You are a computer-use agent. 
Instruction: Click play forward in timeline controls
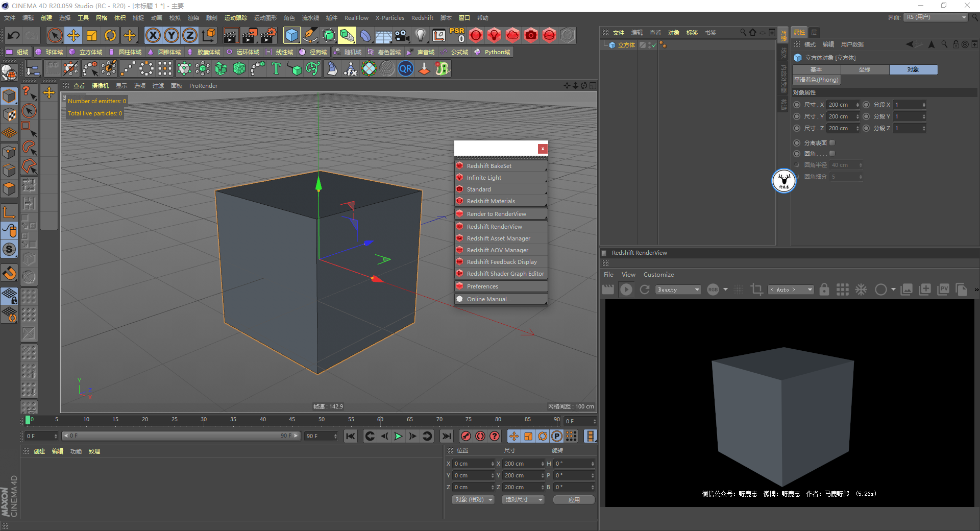click(x=399, y=436)
